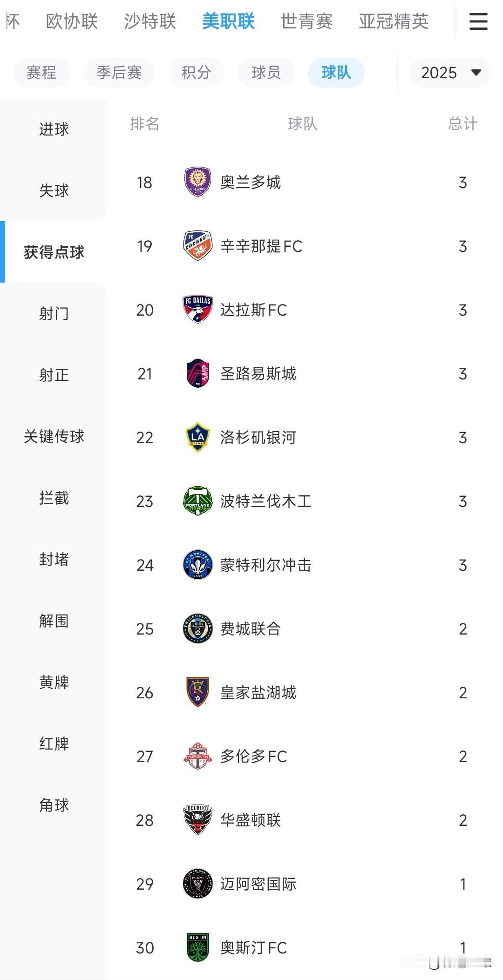Open the 2025 season dropdown
Screen dimensions: 503x980
[450, 73]
